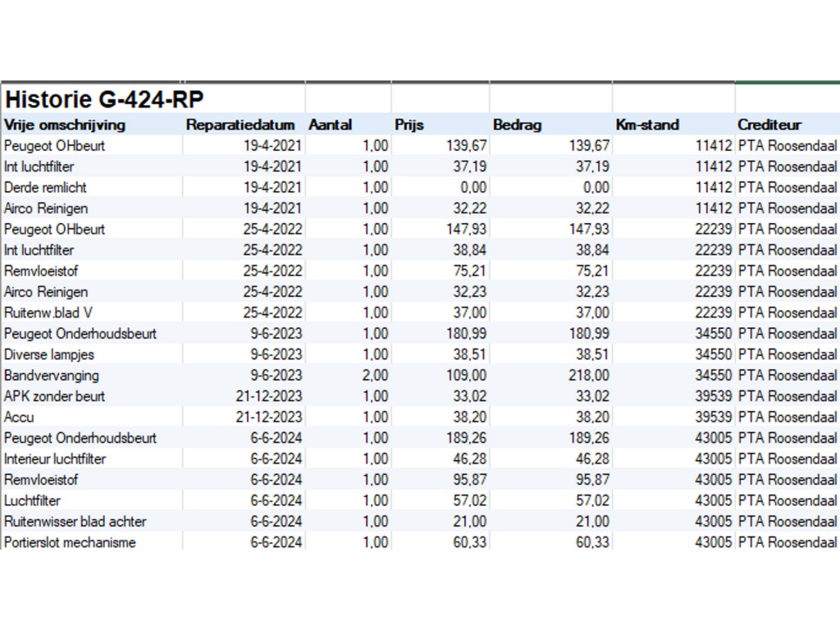This screenshot has width=840, height=630.
Task: Click the 'Diverse lampjes' cell
Action: [49, 354]
